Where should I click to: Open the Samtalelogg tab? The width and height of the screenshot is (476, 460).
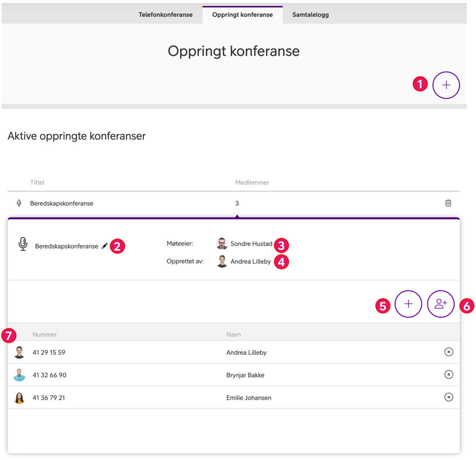(x=311, y=15)
